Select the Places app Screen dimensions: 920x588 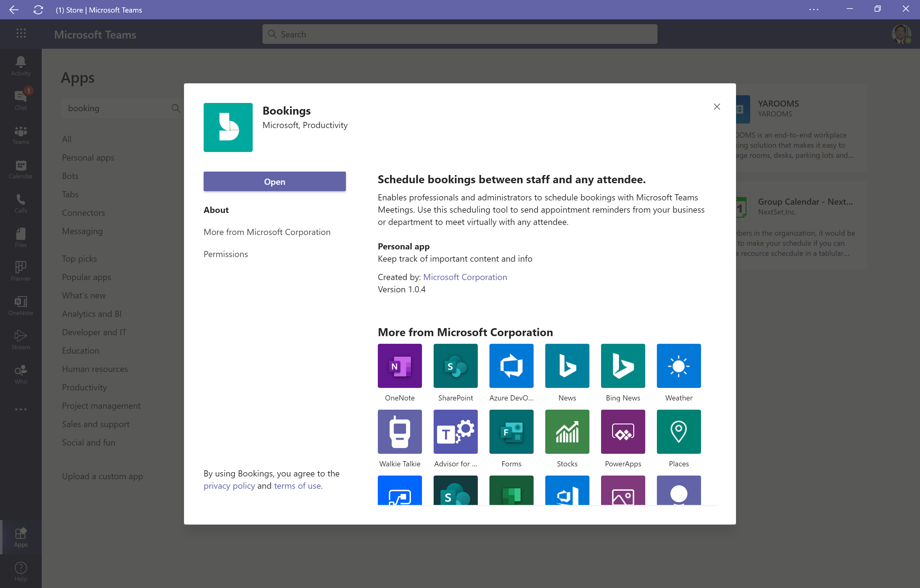[679, 432]
